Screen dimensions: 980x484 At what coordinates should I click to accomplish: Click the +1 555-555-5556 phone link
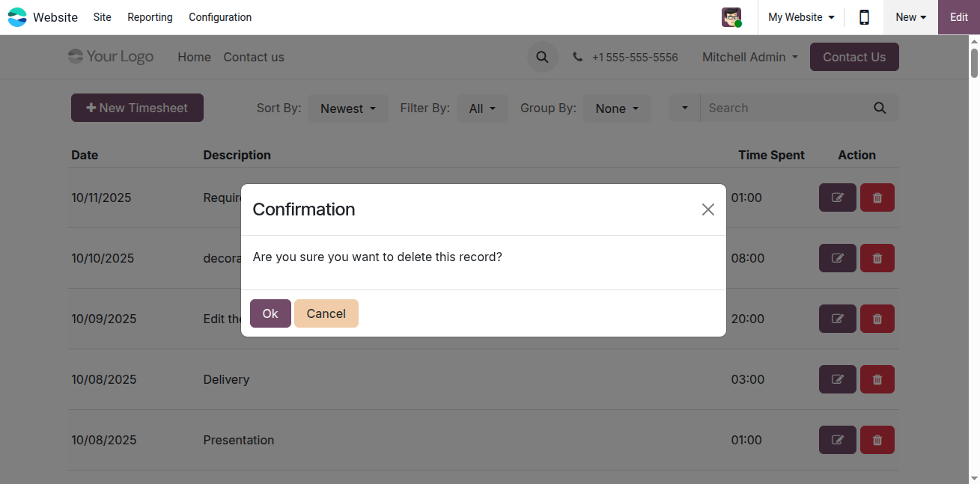(635, 57)
